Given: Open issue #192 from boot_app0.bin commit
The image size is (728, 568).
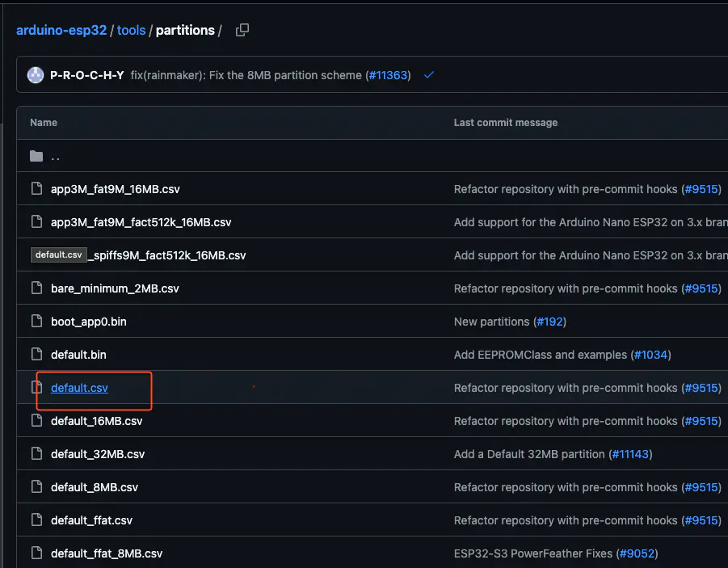Looking at the screenshot, I should (549, 322).
